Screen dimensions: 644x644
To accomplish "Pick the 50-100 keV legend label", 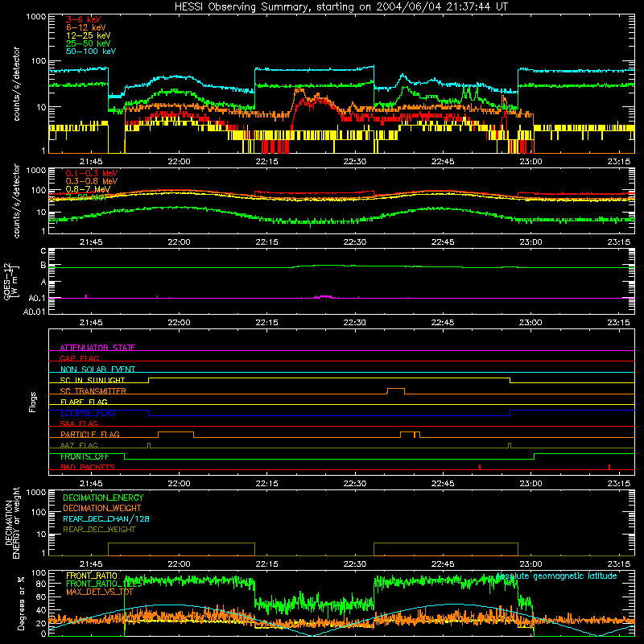I will pyautogui.click(x=91, y=52).
